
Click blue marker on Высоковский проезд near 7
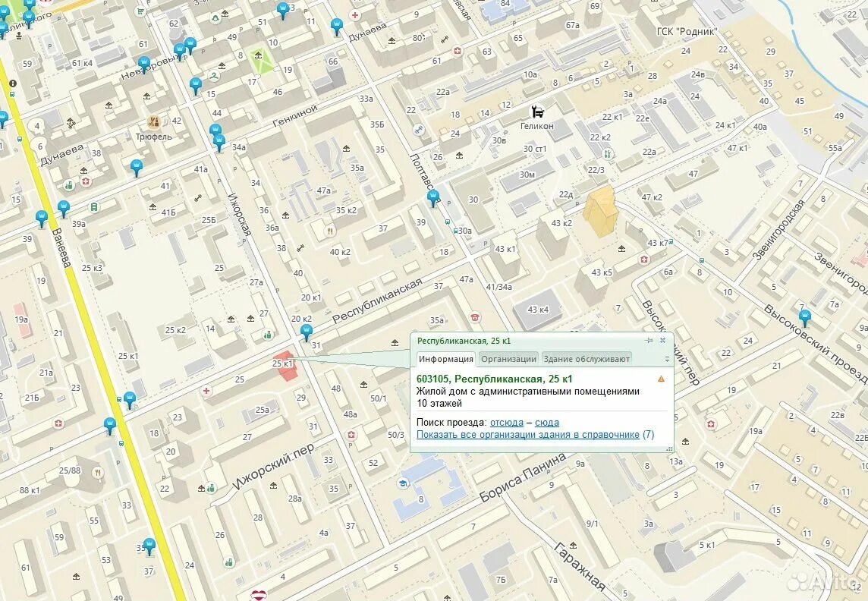(805, 318)
